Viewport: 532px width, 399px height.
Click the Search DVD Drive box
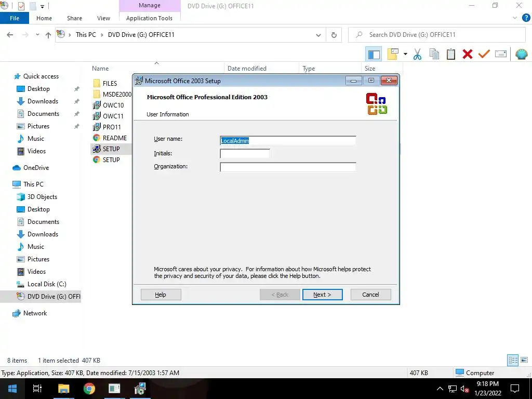(437, 35)
